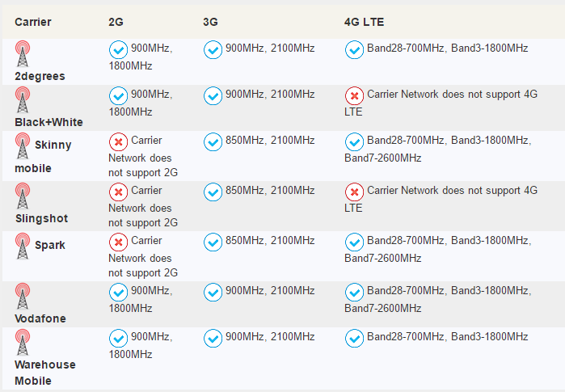Screen dimensions: 565x392
Task: Click the Spark carrier tower icon
Action: [23, 246]
